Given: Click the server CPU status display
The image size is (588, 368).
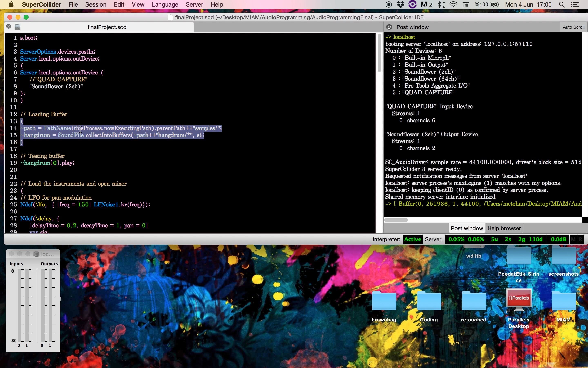Looking at the screenshot, I should click(x=466, y=239).
